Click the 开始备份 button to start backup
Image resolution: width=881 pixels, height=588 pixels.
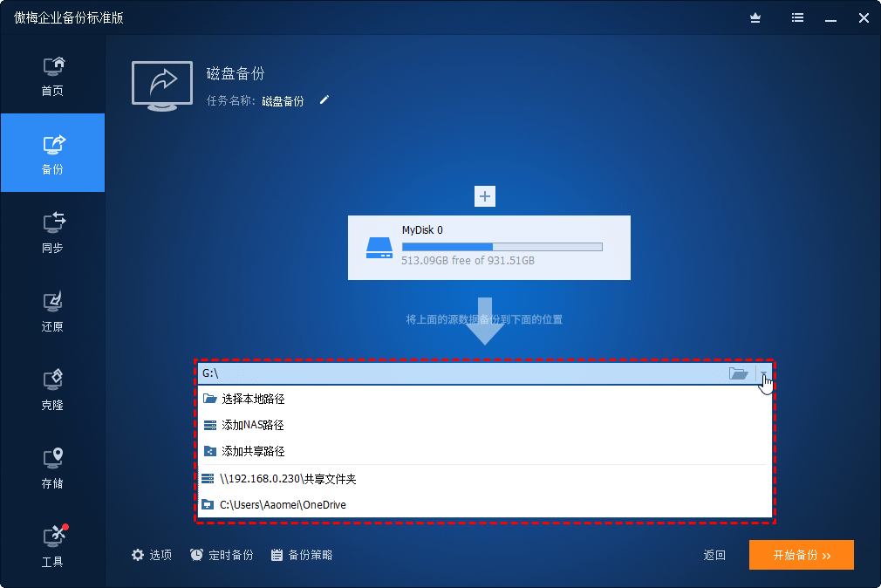pos(801,555)
